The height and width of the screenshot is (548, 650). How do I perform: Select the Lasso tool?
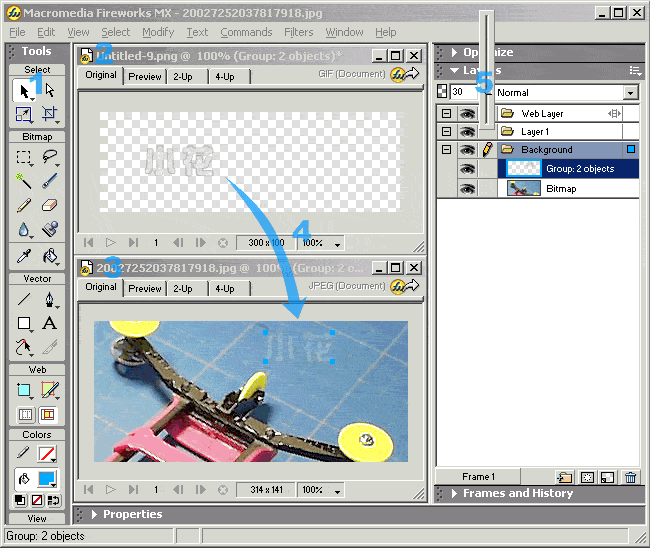coord(50,157)
